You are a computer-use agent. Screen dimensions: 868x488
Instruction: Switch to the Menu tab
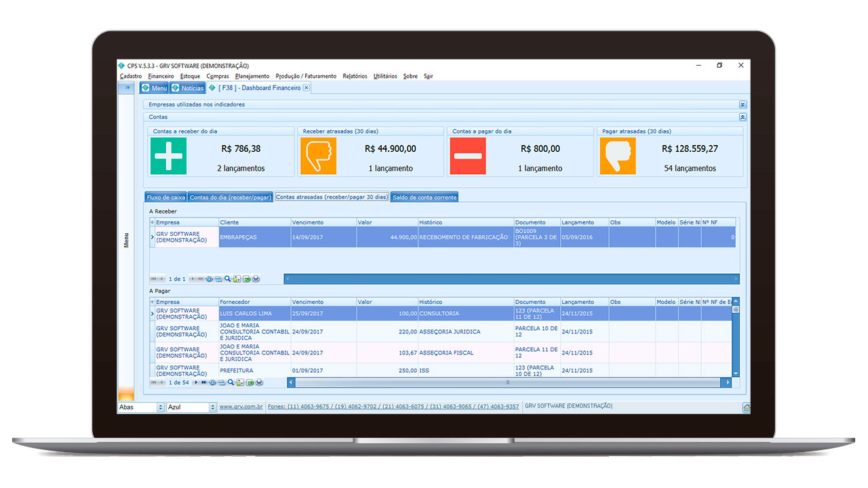pyautogui.click(x=154, y=88)
